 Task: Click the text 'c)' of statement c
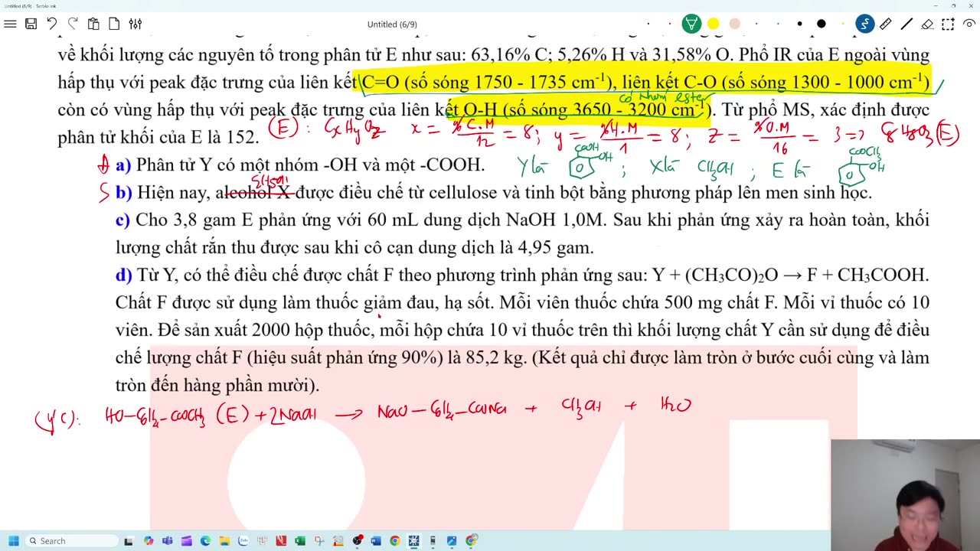[122, 220]
